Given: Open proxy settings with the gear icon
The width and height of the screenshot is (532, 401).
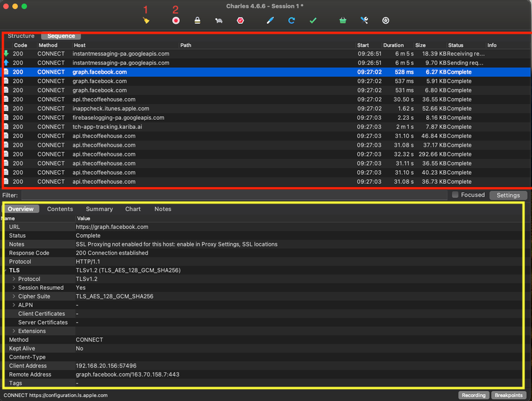Looking at the screenshot, I should point(386,20).
